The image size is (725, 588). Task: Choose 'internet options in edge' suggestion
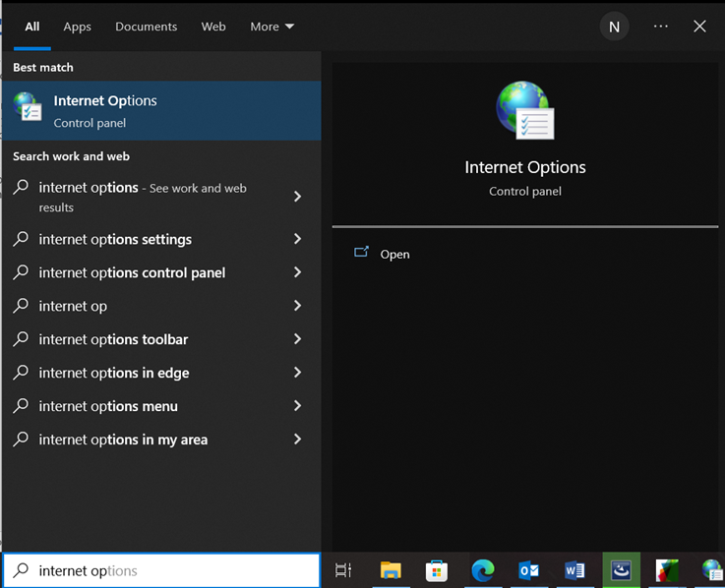point(114,373)
